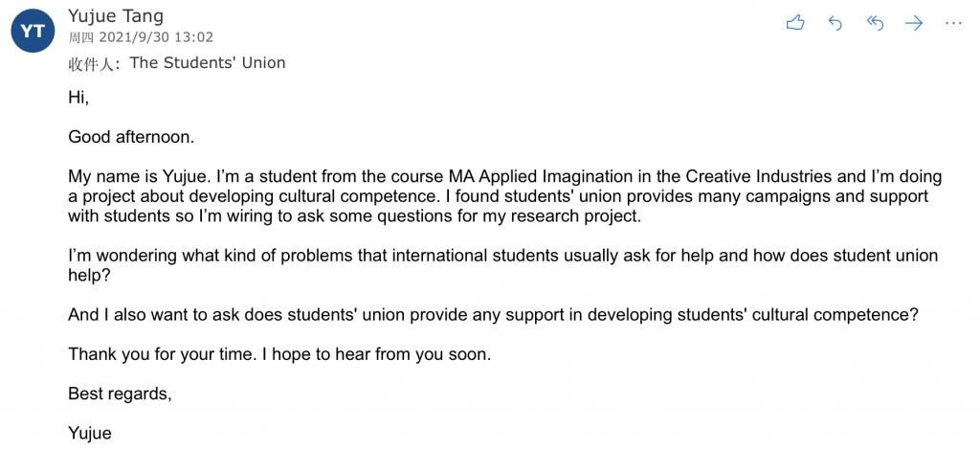The width and height of the screenshot is (980, 451).
Task: Open the more actions ellipsis menu
Action: coord(953,23)
